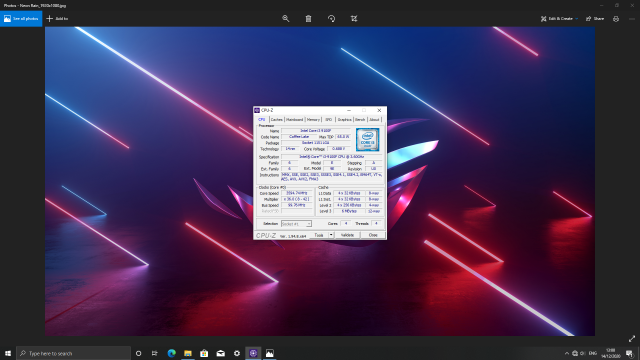This screenshot has height=360, width=640.
Task: Open the print icon in Photos
Action: click(616, 19)
